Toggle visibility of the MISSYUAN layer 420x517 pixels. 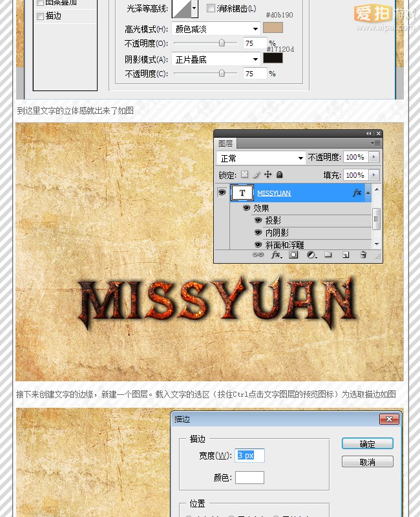[x=222, y=192]
